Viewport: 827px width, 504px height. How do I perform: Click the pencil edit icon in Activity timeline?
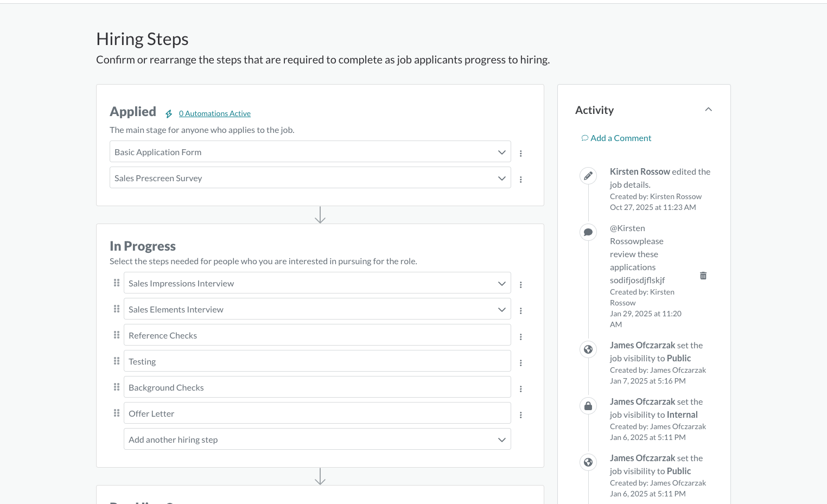[588, 176]
